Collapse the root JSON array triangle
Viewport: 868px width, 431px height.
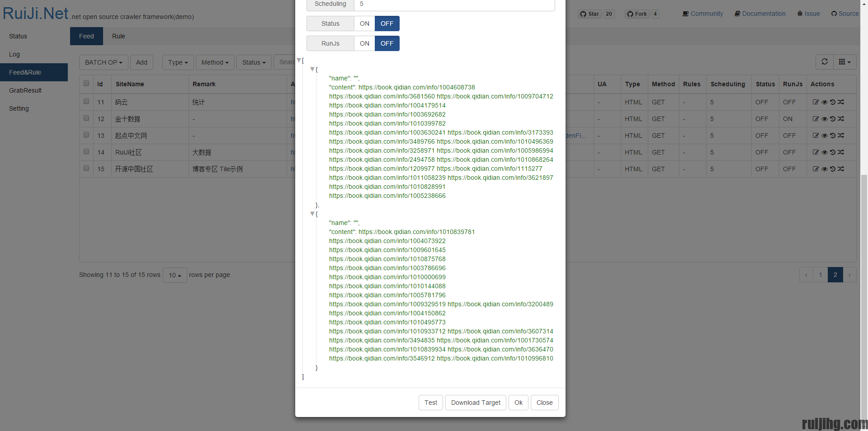[x=299, y=60]
